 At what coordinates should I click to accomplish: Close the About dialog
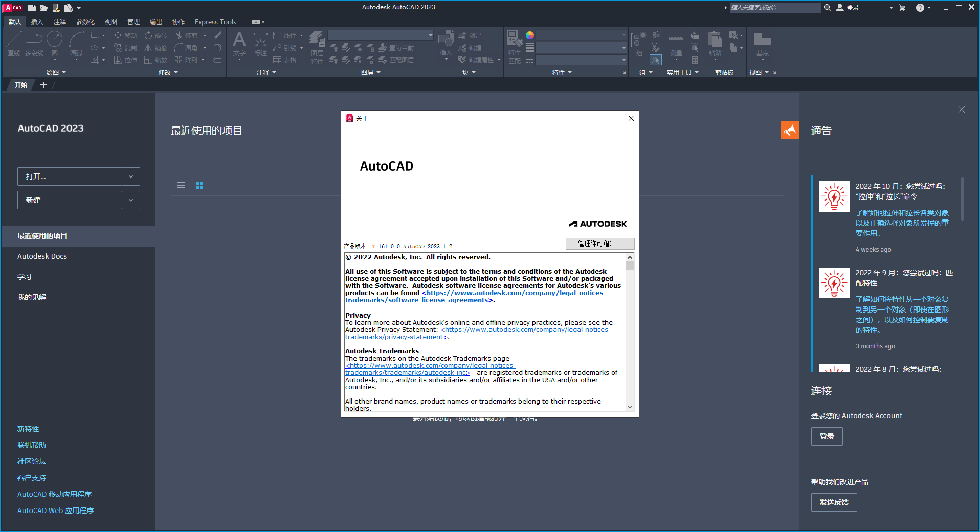pos(631,118)
